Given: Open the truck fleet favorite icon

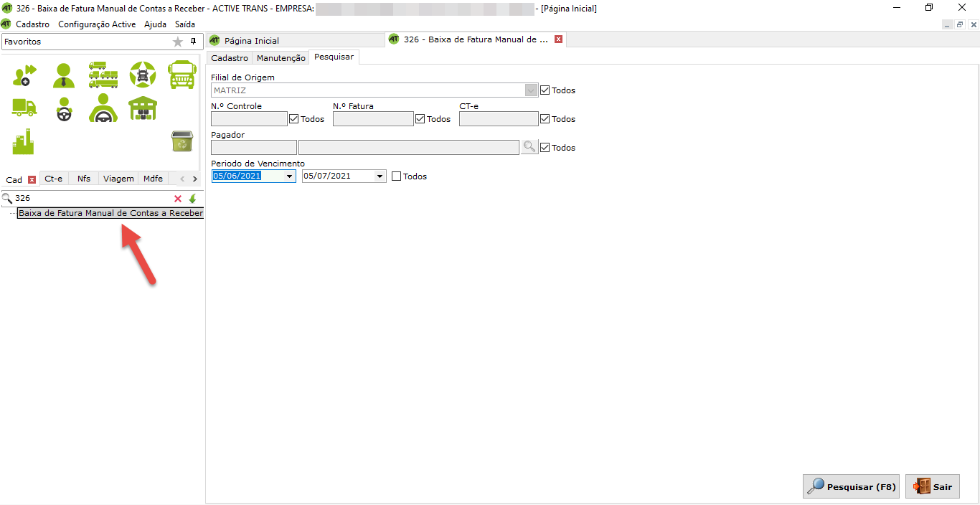Looking at the screenshot, I should point(103,75).
